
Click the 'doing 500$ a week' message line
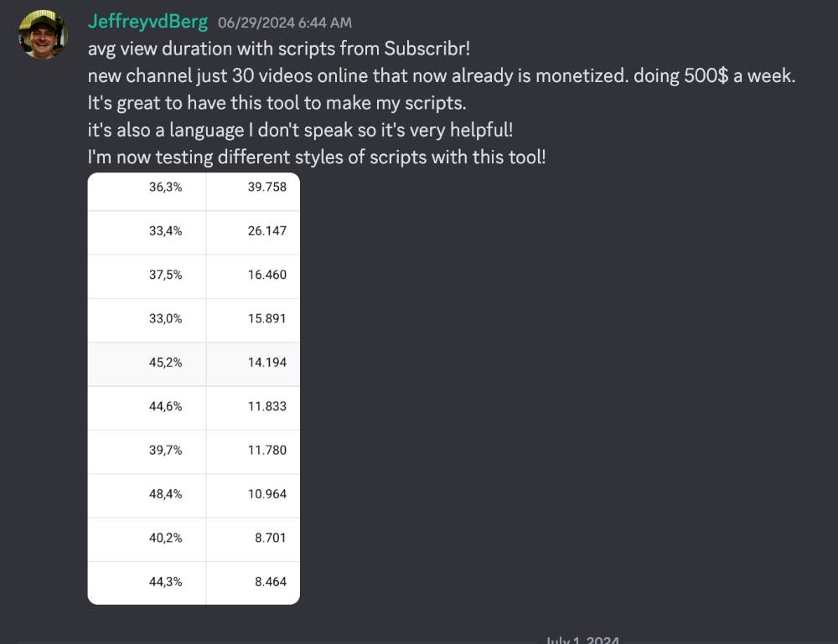click(441, 75)
